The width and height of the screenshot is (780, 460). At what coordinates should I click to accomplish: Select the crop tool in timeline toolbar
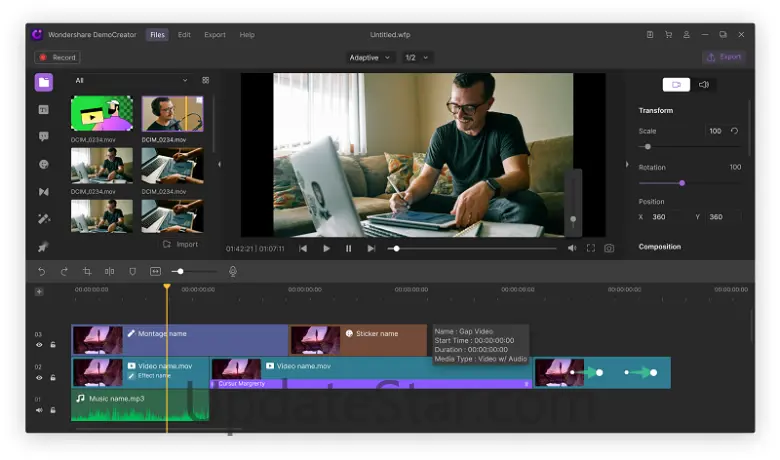[87, 271]
